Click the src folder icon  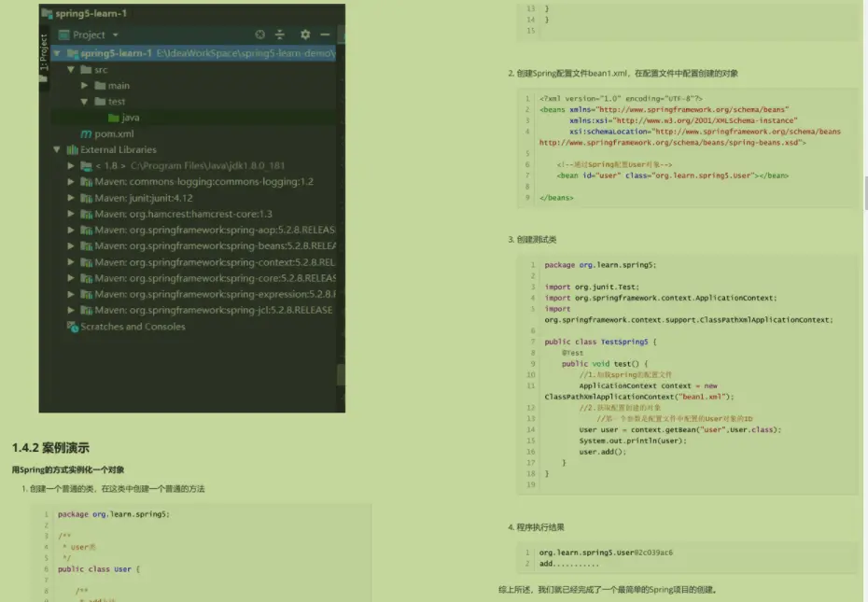click(x=86, y=70)
